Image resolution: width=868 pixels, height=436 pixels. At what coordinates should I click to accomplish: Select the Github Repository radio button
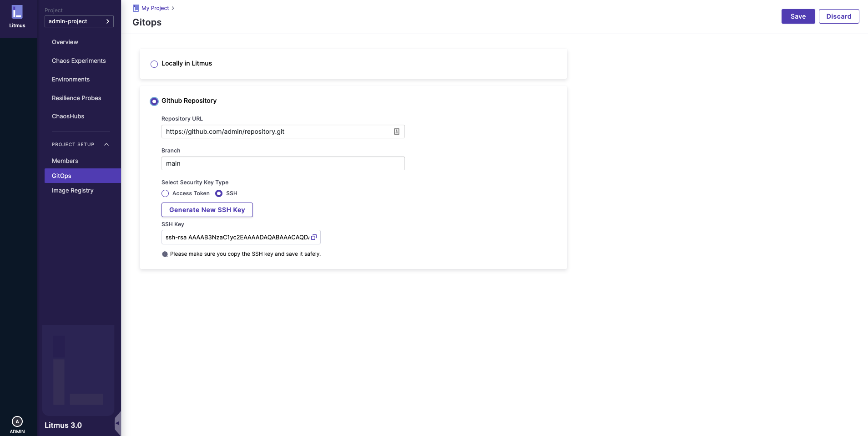tap(154, 101)
